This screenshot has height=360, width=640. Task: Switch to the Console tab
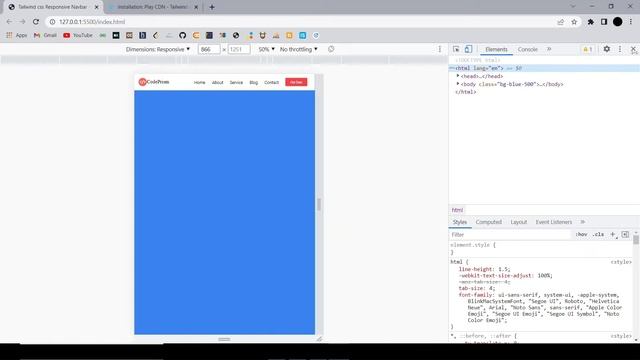pyautogui.click(x=527, y=49)
